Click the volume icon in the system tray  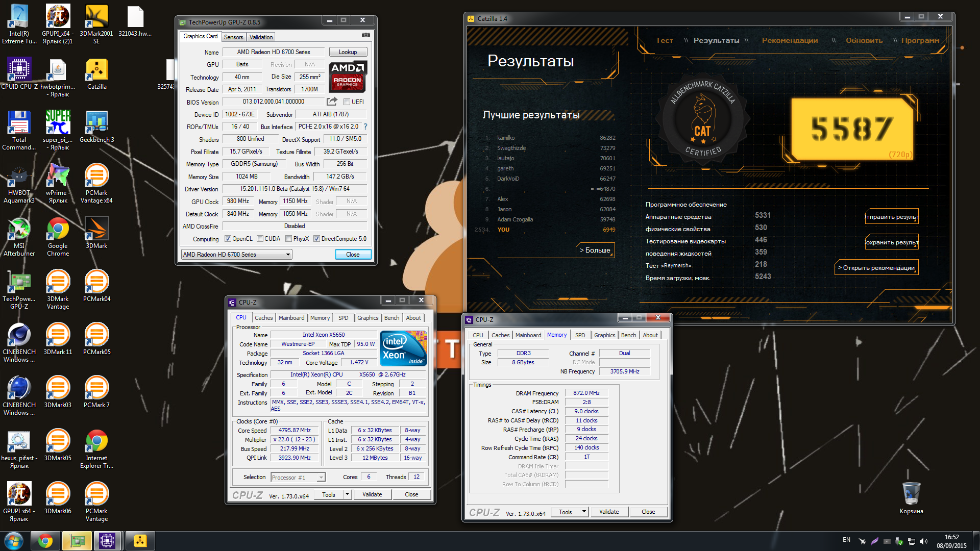point(923,541)
